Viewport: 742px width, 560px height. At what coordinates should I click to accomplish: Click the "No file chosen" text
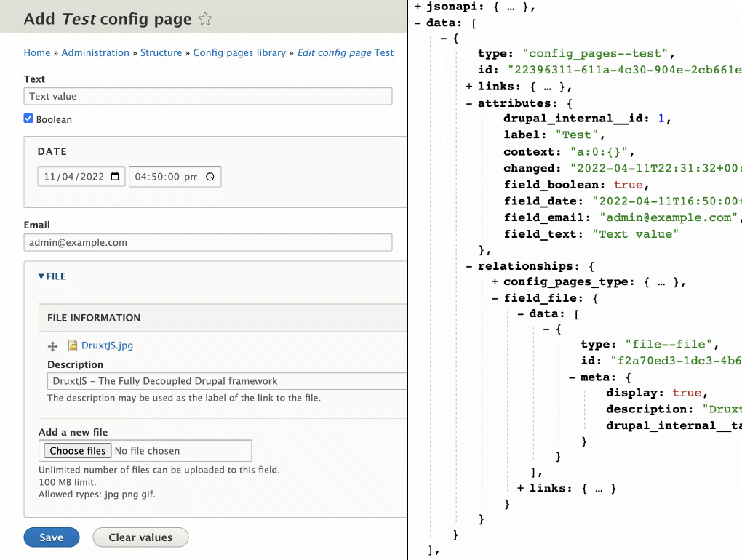click(147, 451)
